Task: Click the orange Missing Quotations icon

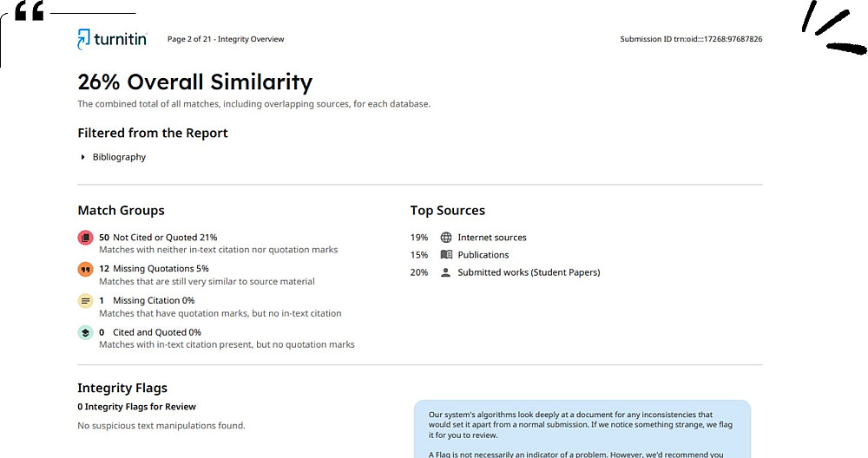Action: pos(85,269)
